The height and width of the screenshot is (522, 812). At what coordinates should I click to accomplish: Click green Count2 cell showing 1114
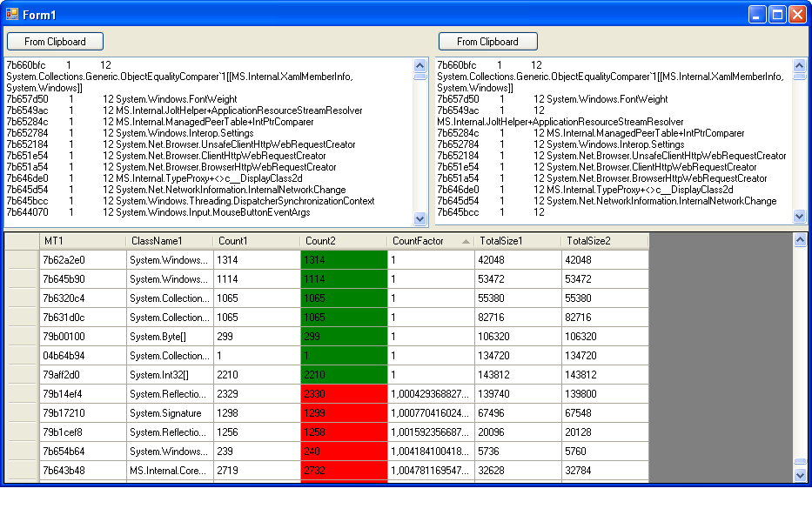coord(344,279)
